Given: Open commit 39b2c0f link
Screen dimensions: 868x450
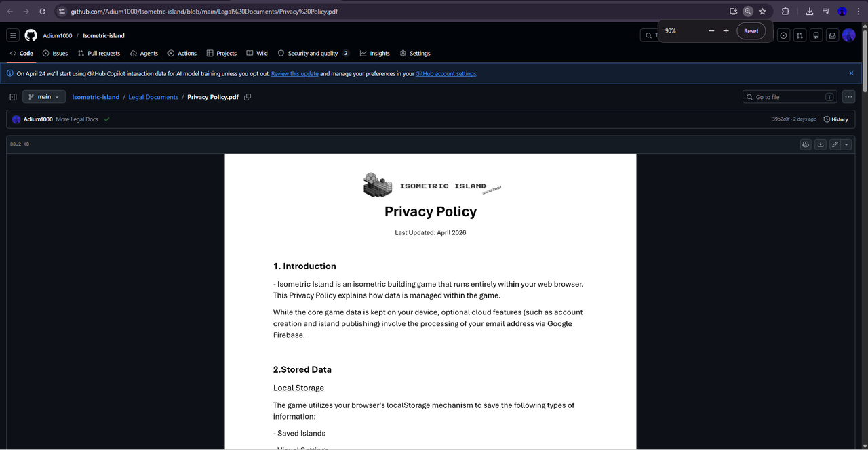Looking at the screenshot, I should [781, 119].
